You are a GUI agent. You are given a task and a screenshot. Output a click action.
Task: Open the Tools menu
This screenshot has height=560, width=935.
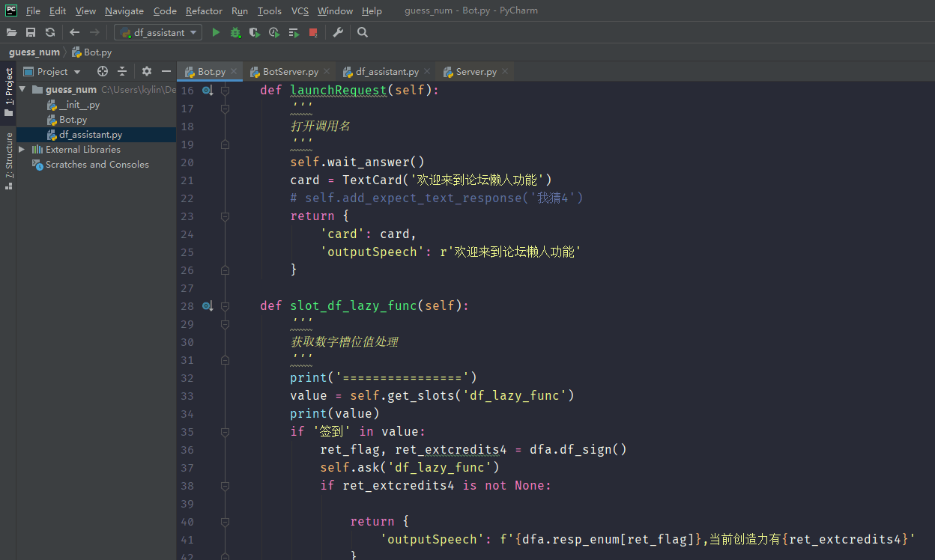(269, 10)
